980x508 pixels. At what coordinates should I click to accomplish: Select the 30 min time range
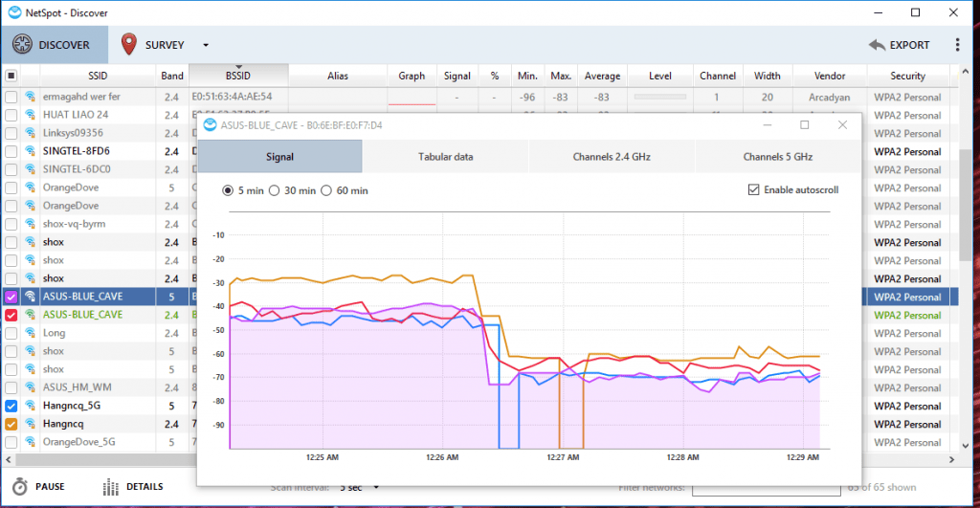275,190
